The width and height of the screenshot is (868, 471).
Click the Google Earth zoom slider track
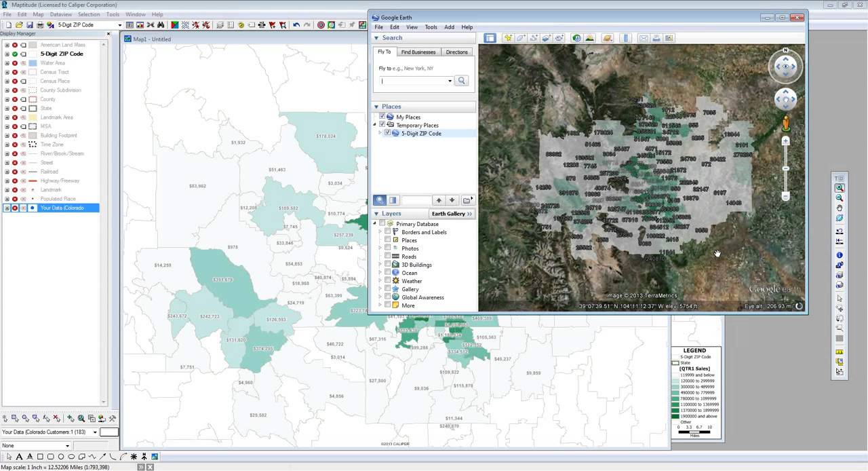(x=786, y=169)
